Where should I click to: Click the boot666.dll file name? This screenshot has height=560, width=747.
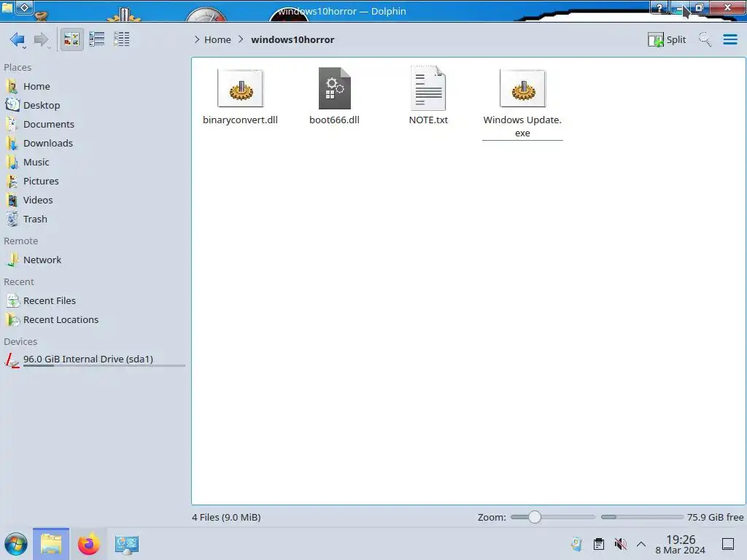(334, 120)
